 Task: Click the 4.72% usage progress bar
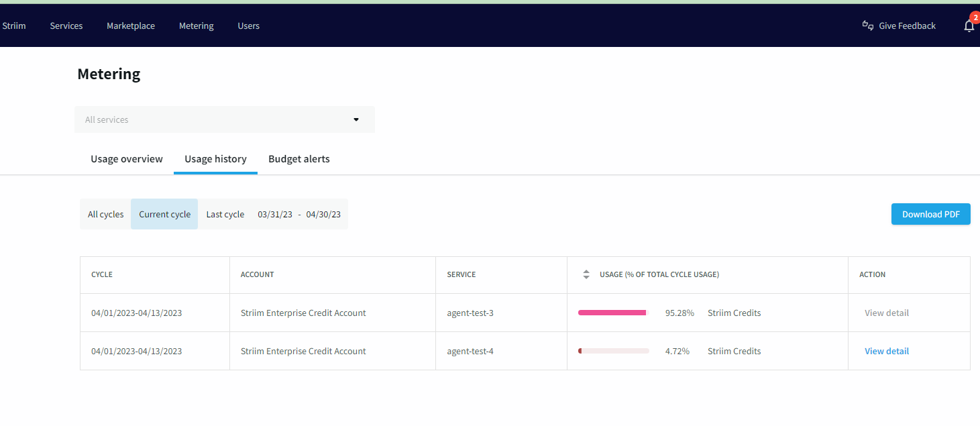point(613,351)
